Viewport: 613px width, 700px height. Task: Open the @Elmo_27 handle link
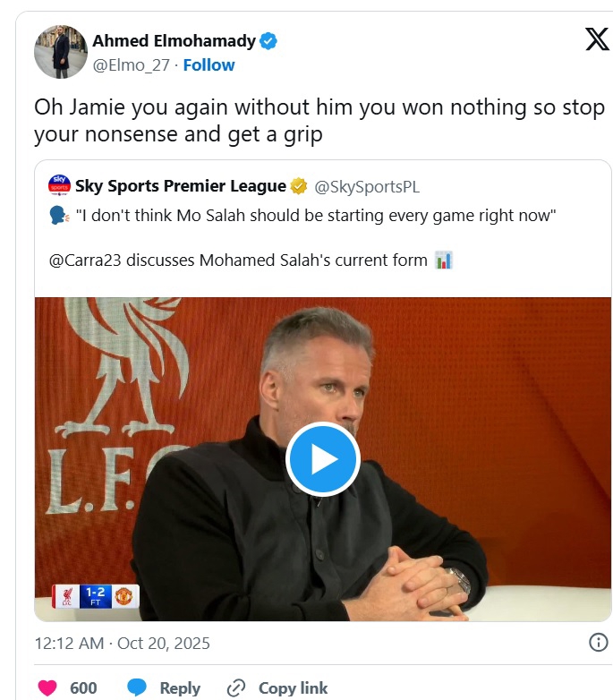(131, 65)
